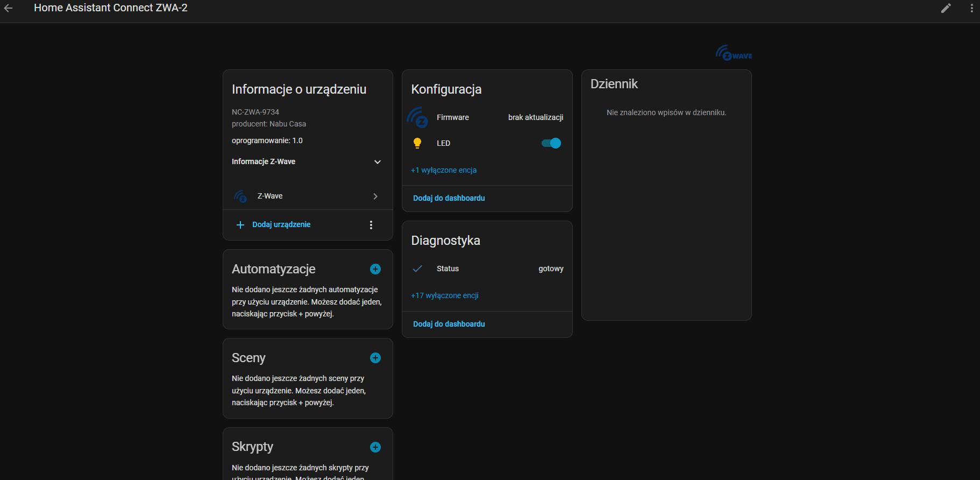The width and height of the screenshot is (980, 480).
Task: Add a new scene with plus icon
Action: tap(375, 358)
